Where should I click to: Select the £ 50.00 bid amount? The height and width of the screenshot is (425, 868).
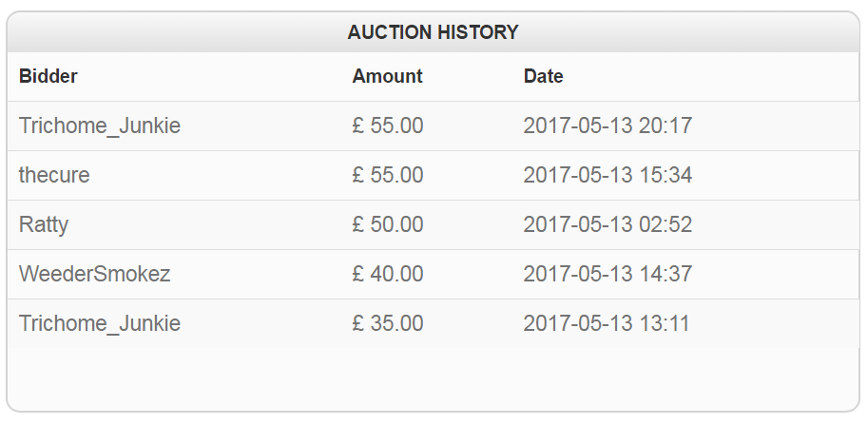(x=387, y=224)
